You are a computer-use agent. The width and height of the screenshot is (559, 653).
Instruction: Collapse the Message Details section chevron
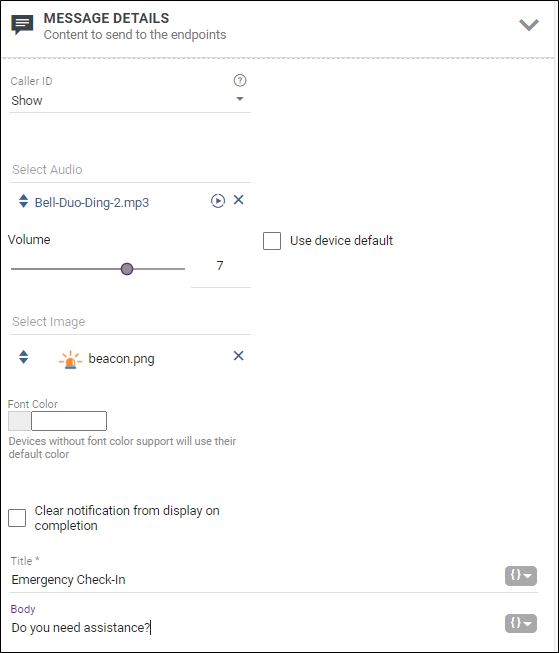coord(529,25)
